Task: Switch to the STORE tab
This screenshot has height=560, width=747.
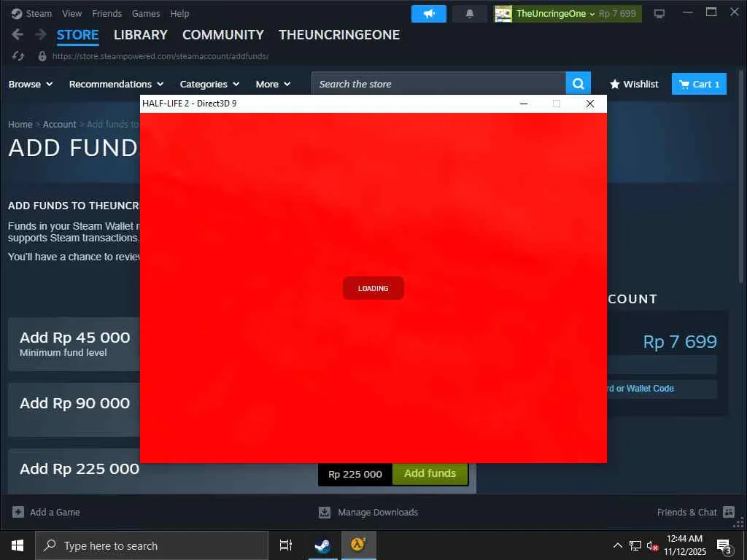Action: tap(77, 35)
